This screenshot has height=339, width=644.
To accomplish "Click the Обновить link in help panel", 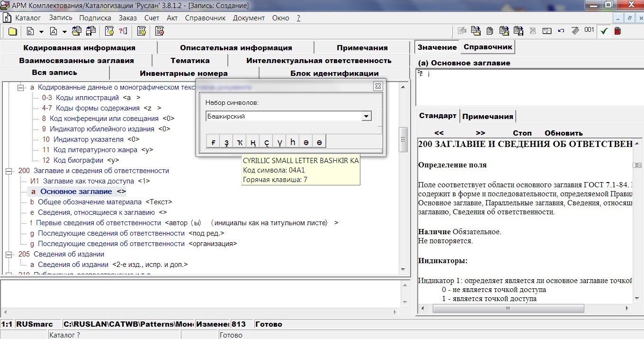I will pos(563,133).
